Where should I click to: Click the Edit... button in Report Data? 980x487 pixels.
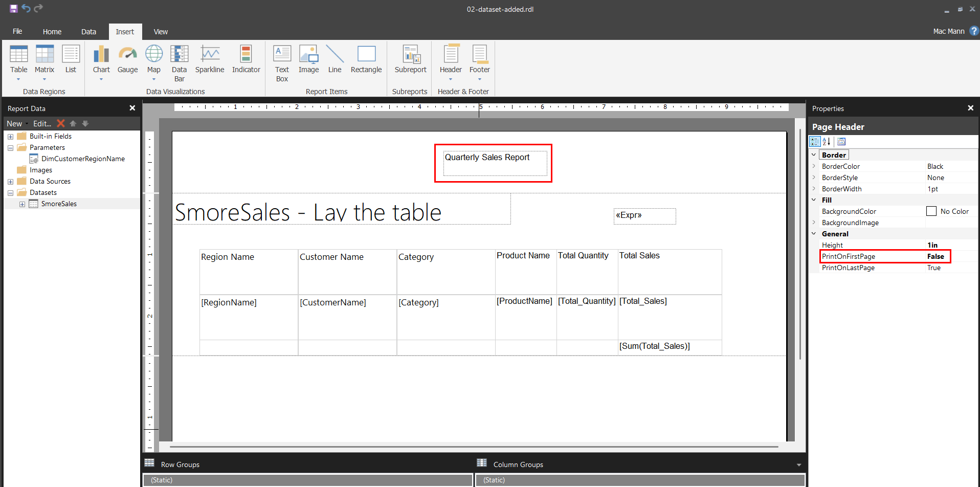point(42,123)
